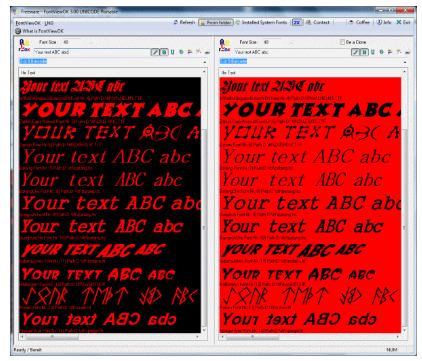This screenshot has height=361, width=422.
Task: Switch to Installed System Fonts
Action: 261,22
